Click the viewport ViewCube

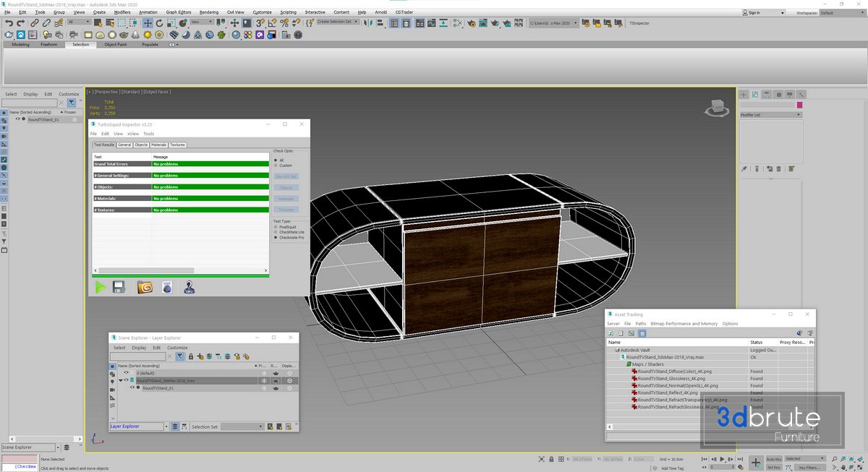coord(717,108)
